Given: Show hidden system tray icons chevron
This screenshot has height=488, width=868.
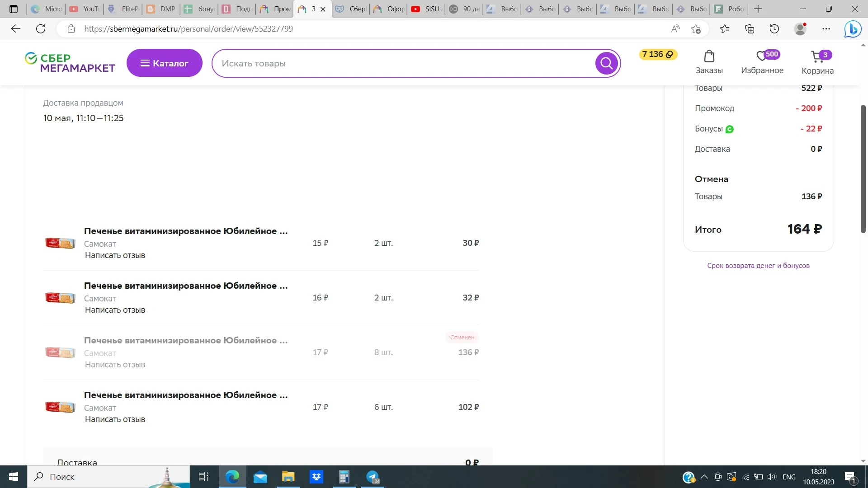Looking at the screenshot, I should click(704, 477).
